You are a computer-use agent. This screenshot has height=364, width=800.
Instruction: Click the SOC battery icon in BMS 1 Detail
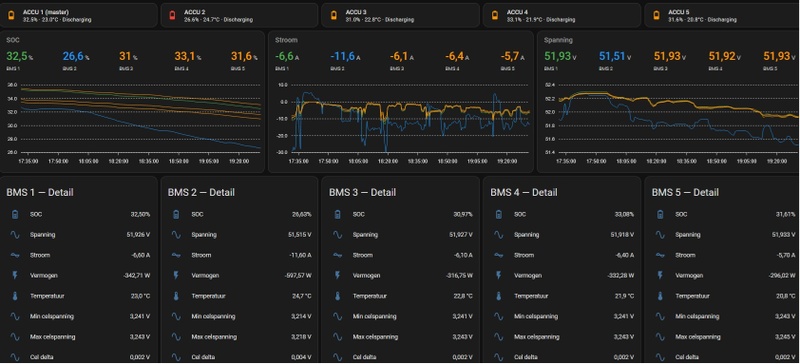(x=15, y=214)
